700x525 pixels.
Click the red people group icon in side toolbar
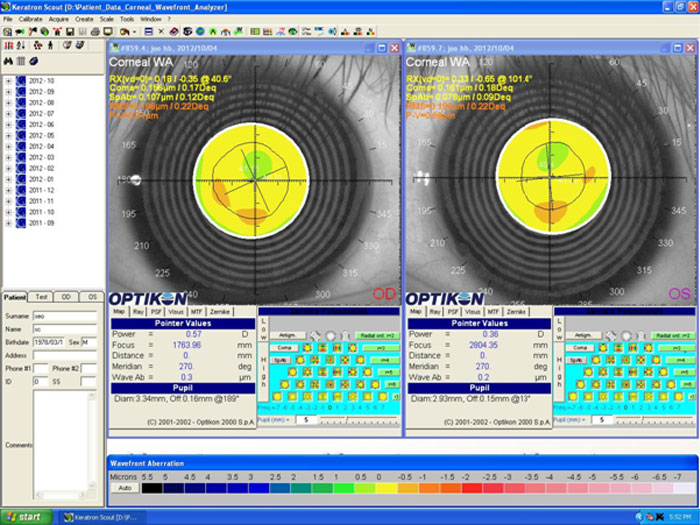[38, 46]
